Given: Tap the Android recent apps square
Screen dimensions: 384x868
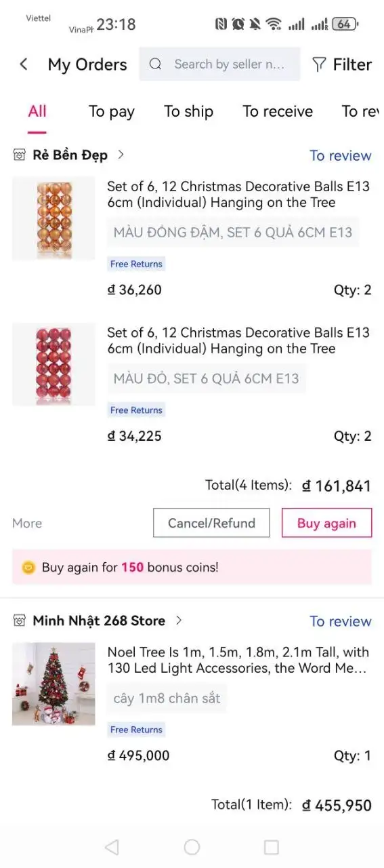Looking at the screenshot, I should click(272, 847).
